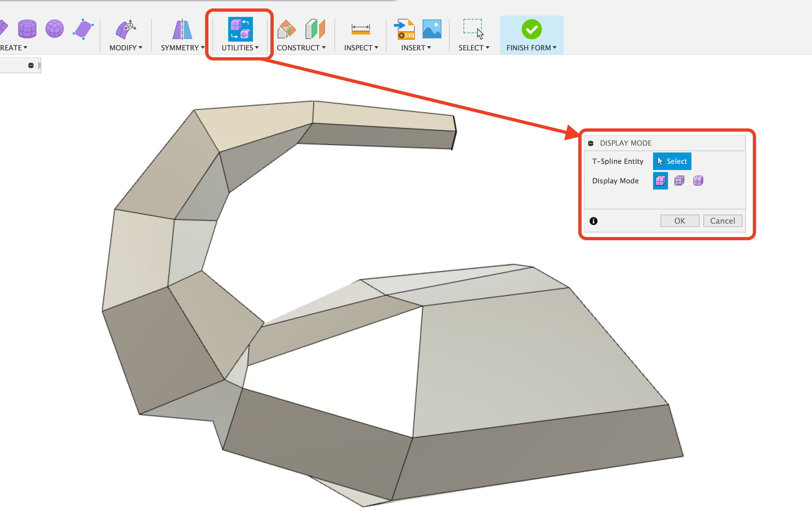
Task: Open the INSERT dropdown menu
Action: [416, 48]
